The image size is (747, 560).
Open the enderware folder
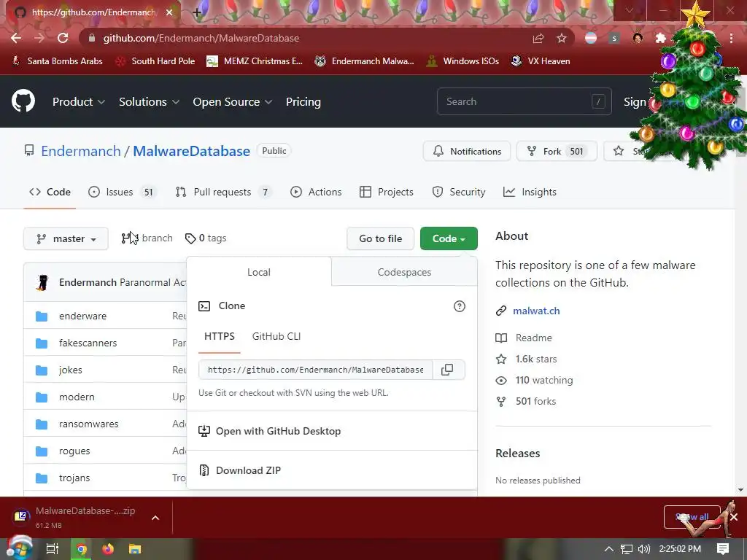(83, 316)
